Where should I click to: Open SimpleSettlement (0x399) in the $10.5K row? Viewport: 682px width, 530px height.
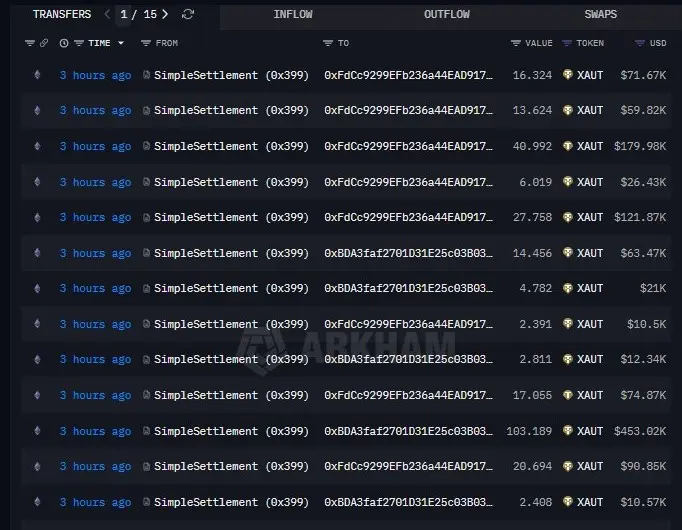click(231, 324)
